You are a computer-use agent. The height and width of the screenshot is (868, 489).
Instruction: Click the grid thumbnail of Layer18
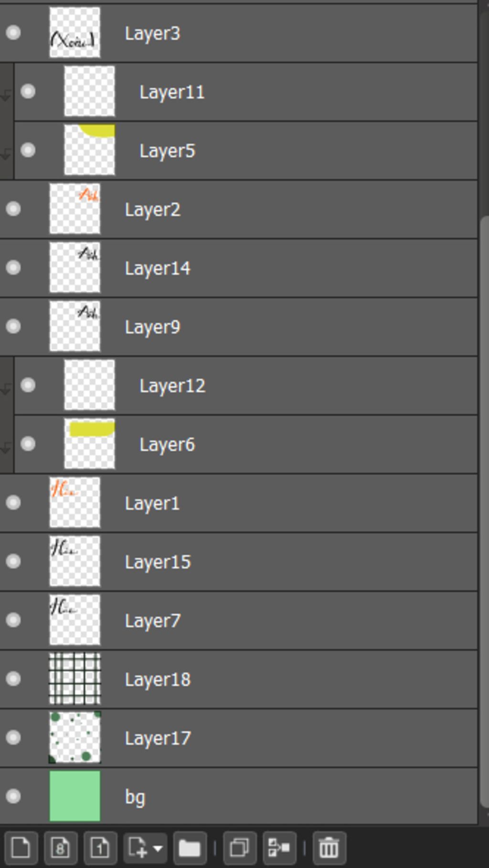click(75, 678)
